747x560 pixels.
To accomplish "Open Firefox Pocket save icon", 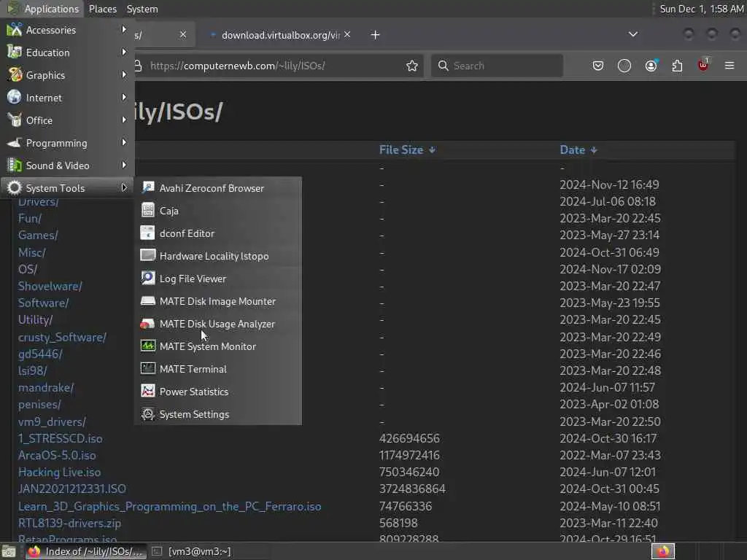I will click(598, 66).
